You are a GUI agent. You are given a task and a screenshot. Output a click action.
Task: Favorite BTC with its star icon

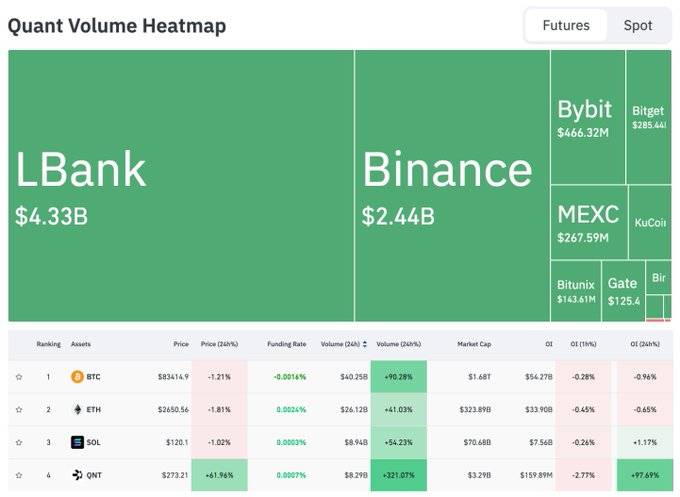pyautogui.click(x=19, y=377)
